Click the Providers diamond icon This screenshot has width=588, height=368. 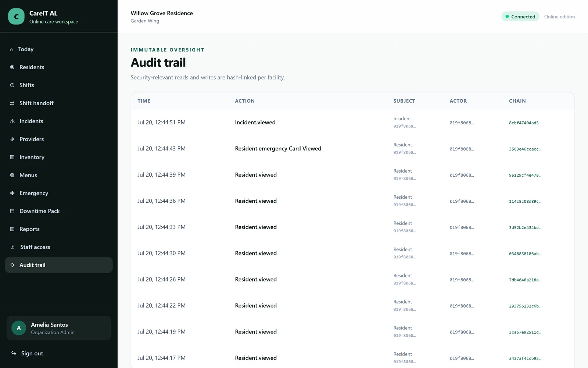coord(12,139)
